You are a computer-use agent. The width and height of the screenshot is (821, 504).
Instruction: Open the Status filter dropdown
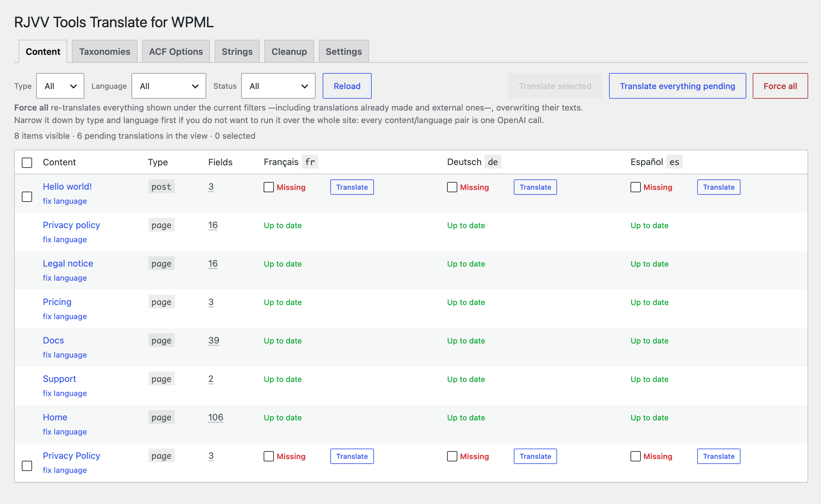pos(278,86)
